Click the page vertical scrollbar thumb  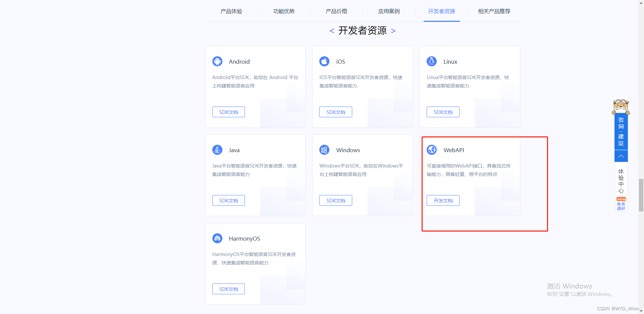pos(641,195)
